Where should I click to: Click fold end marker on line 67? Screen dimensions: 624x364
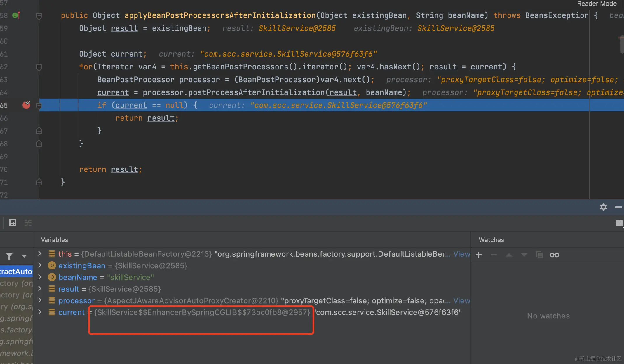click(x=39, y=131)
